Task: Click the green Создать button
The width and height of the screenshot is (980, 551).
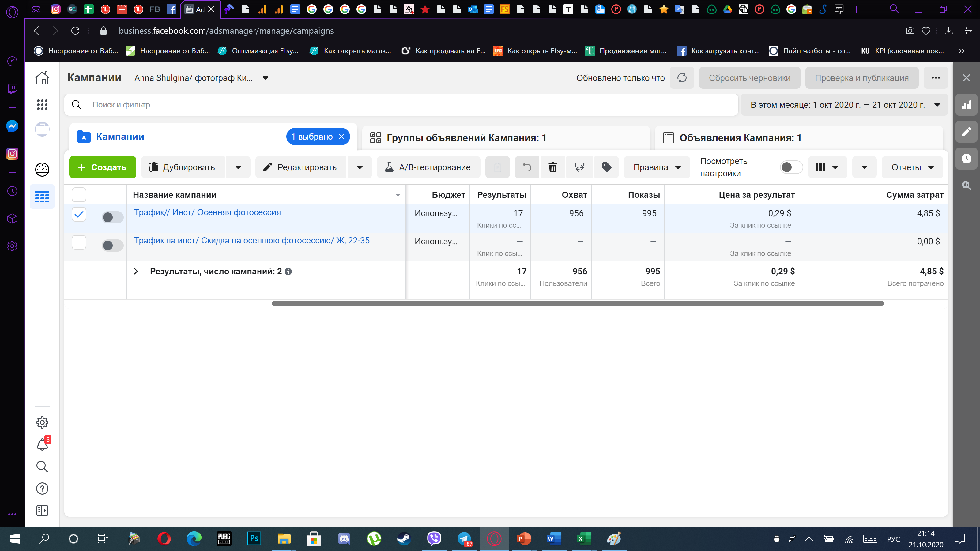Action: [x=103, y=167]
